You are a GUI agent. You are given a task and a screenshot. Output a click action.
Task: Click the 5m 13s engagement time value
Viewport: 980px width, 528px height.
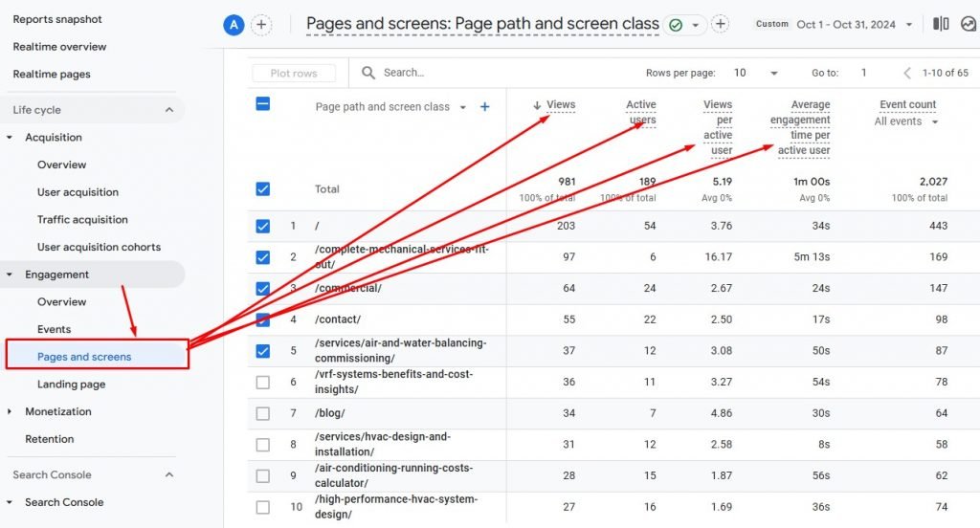tap(812, 256)
